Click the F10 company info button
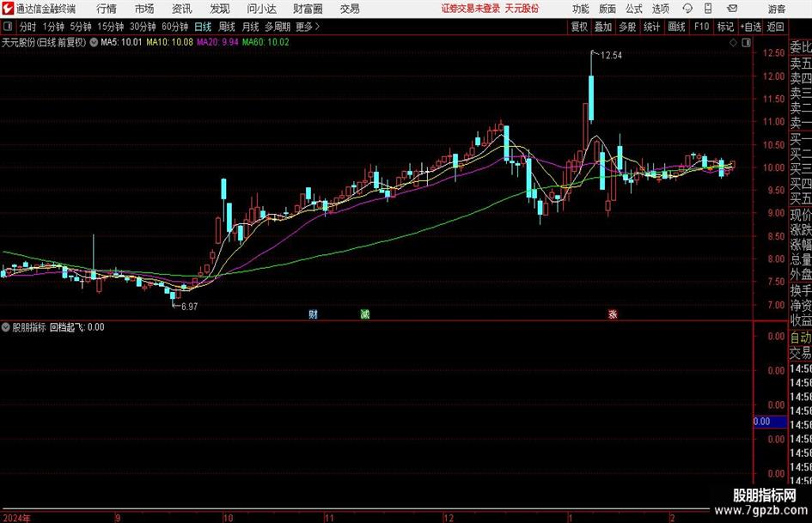Screen dimensions: 812x523 click(701, 27)
